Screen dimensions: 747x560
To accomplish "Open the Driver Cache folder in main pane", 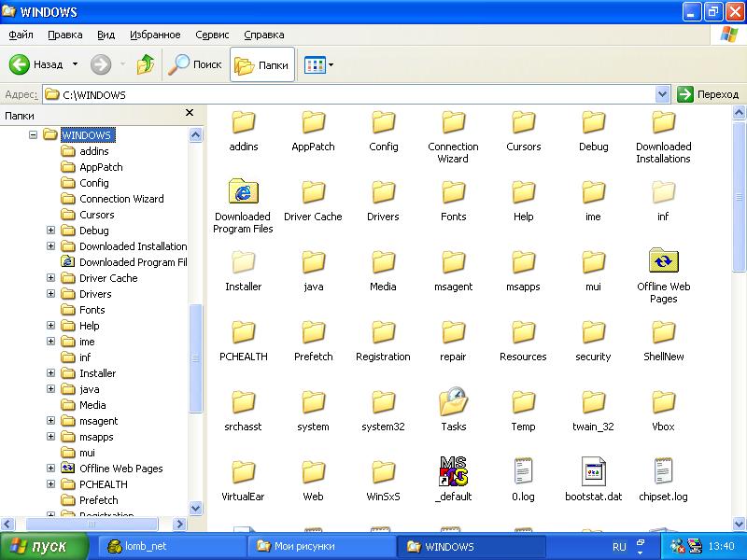I will pos(313,192).
